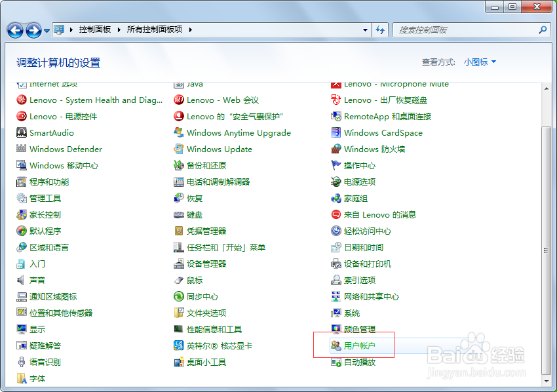
Task: Open the recent pages dropdown arrow
Action: [x=47, y=31]
